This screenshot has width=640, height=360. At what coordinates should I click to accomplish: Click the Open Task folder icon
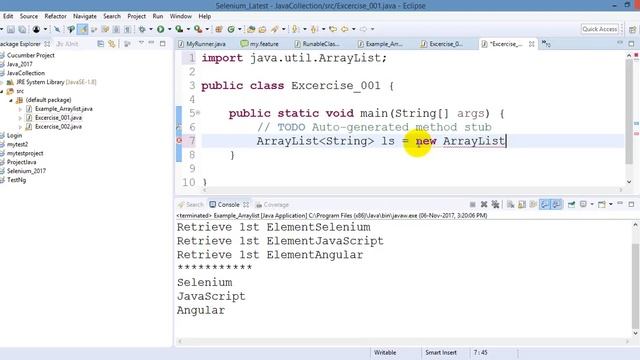coord(262,29)
